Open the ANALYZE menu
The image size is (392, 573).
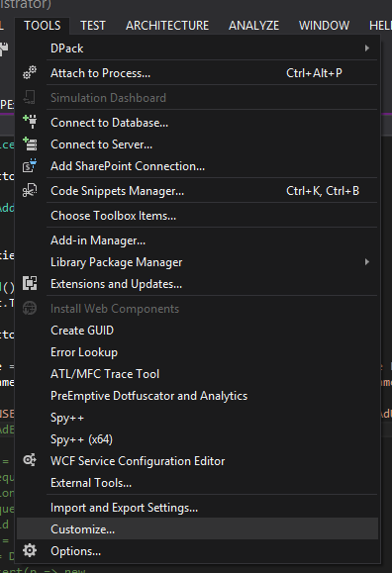(253, 25)
